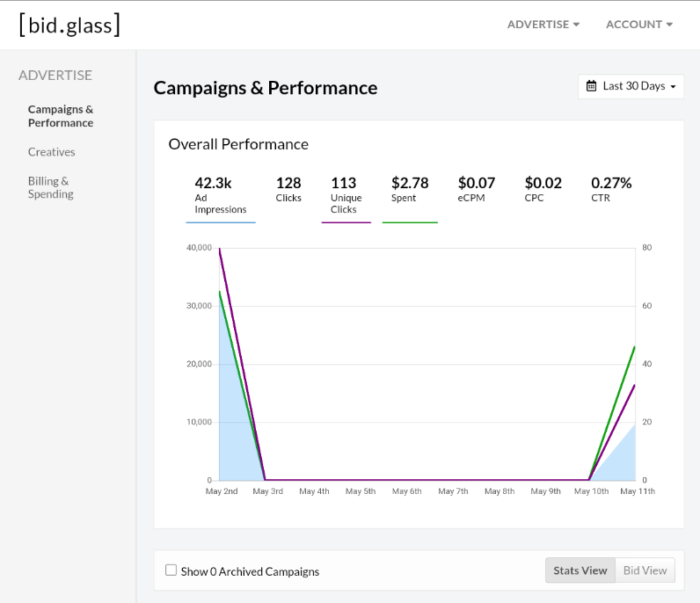Screen dimensions: 700x603
Task: Go to Creatives in sidebar
Action: 51,152
